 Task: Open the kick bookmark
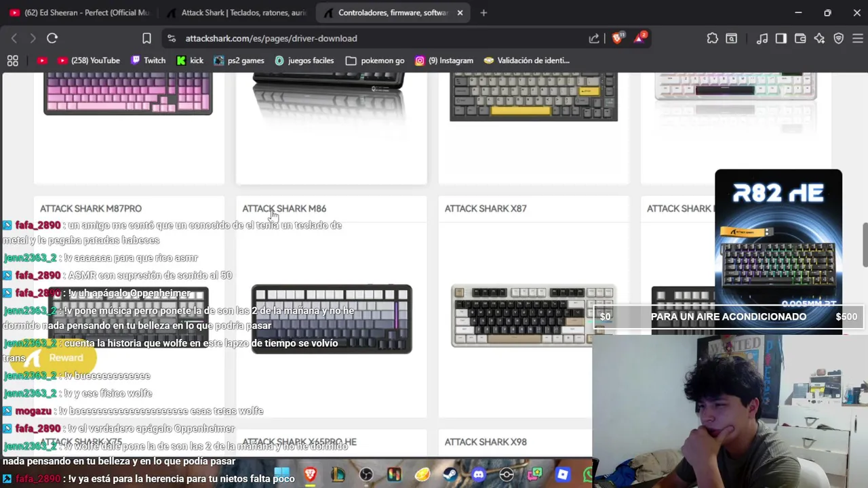coord(190,60)
